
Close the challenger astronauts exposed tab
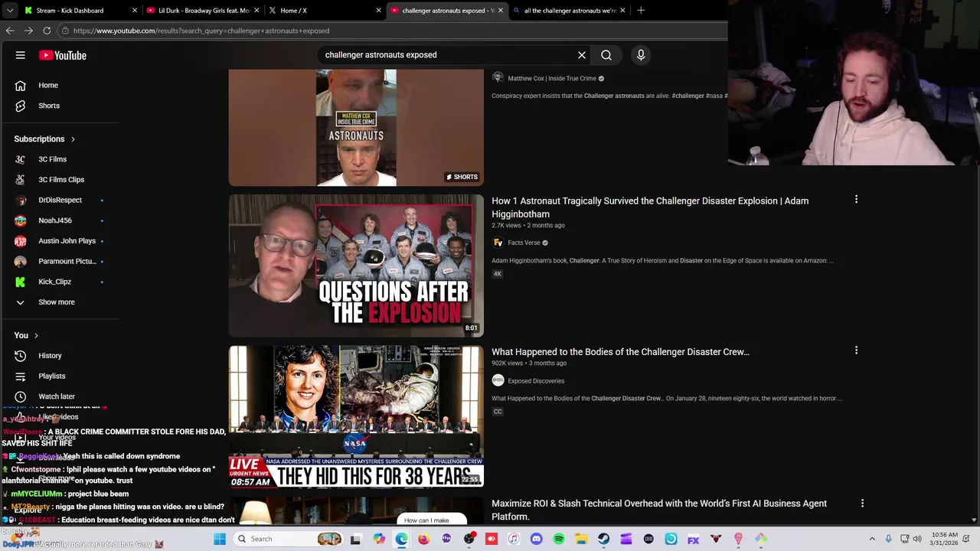tap(501, 11)
